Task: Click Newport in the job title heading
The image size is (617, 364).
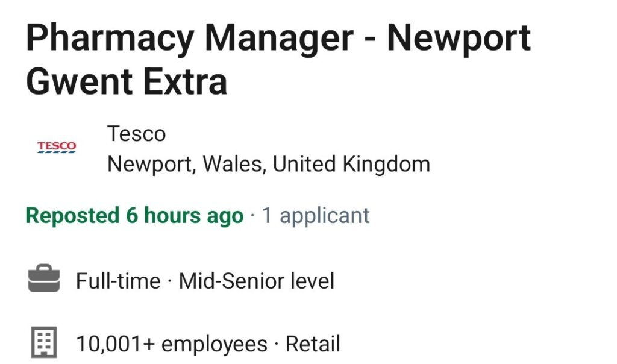Action: (x=459, y=39)
